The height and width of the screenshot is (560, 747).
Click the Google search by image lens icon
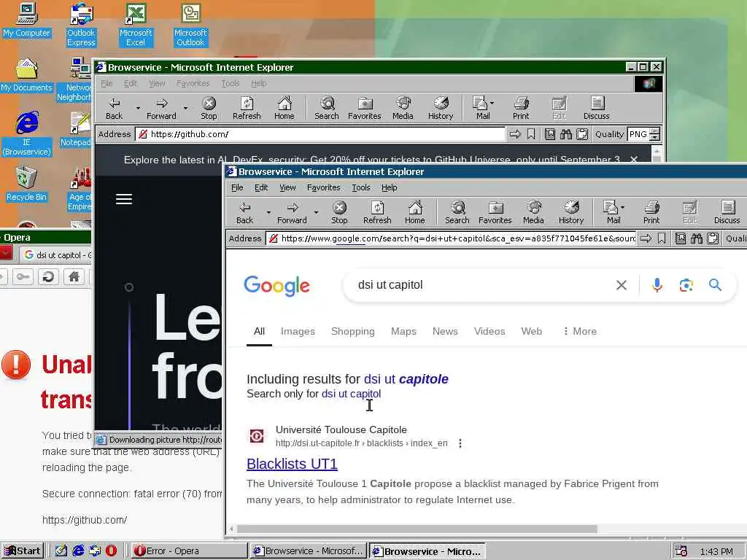(x=686, y=285)
